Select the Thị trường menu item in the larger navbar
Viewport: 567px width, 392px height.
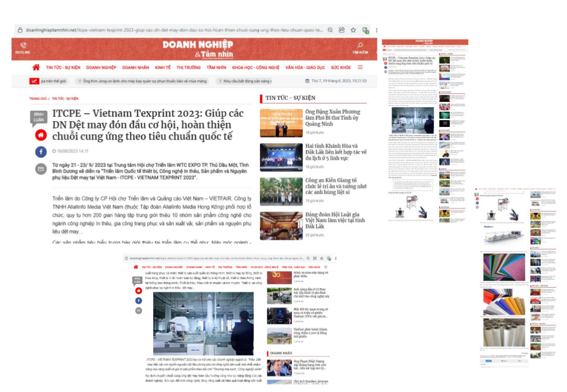188,68
